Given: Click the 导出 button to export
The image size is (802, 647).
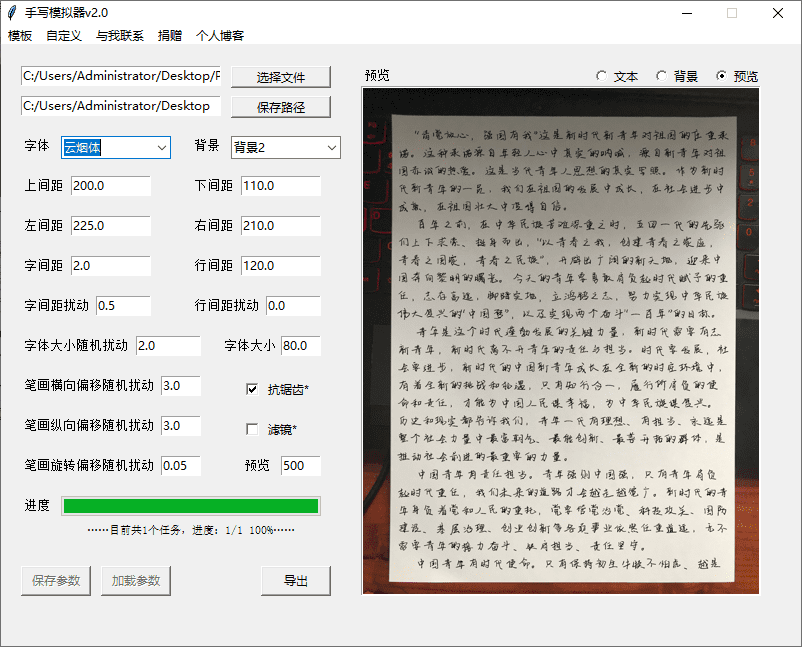Looking at the screenshot, I should click(296, 581).
